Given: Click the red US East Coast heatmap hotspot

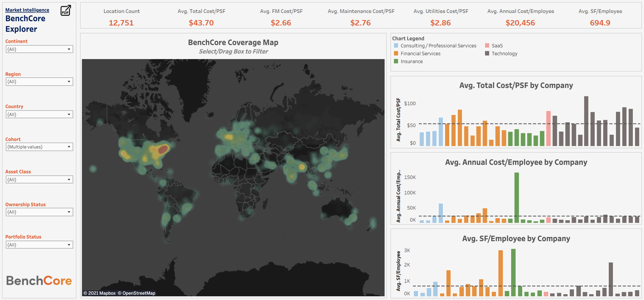Looking at the screenshot, I should (163, 149).
